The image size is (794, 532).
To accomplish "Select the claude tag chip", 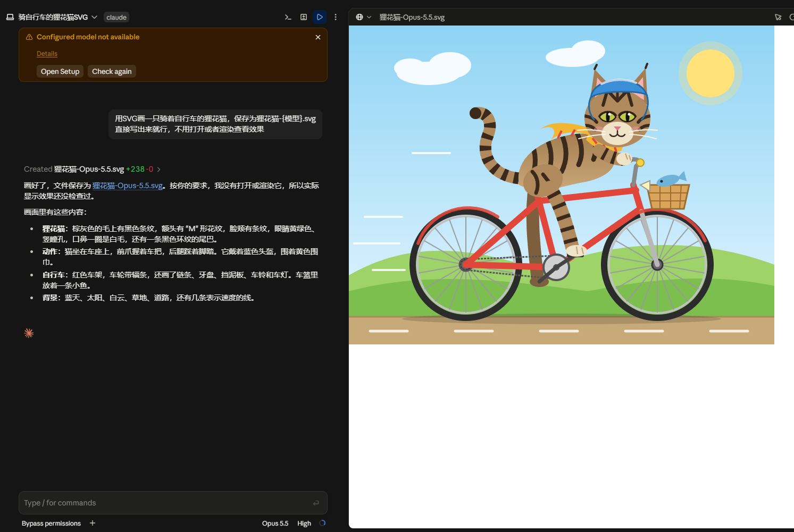I will [116, 17].
